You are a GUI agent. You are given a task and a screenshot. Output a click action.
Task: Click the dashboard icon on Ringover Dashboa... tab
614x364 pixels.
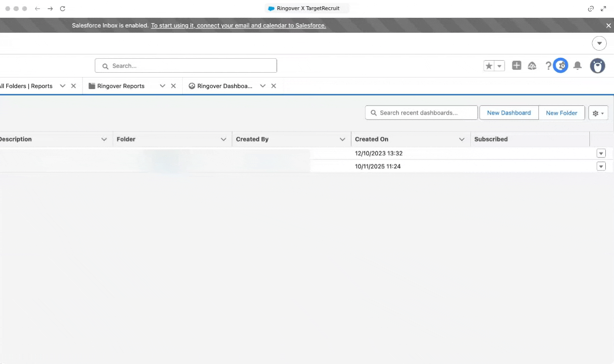point(192,86)
